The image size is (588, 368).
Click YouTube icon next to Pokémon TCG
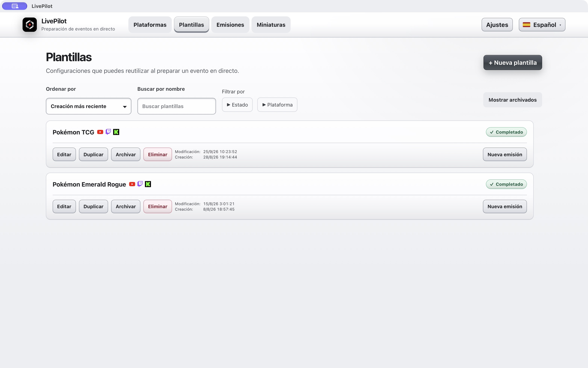(100, 132)
